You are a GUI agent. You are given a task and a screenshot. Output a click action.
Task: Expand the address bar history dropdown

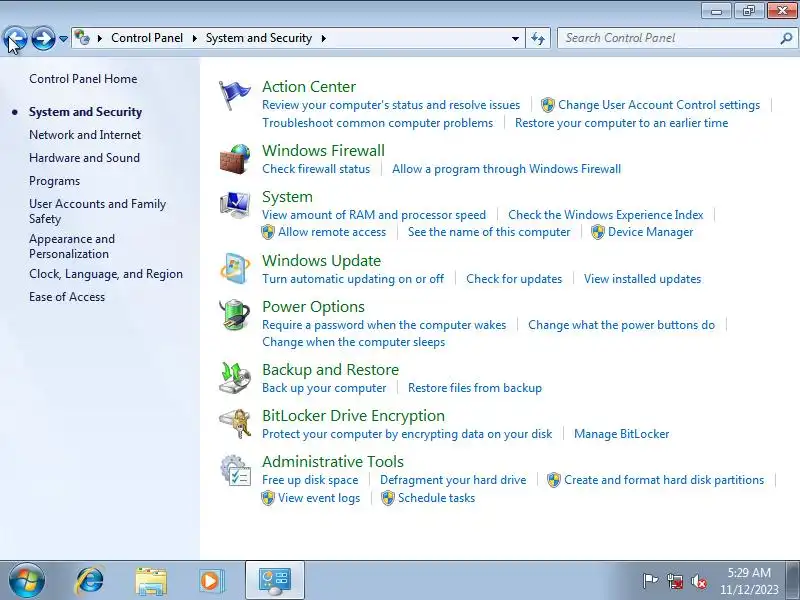tap(515, 38)
